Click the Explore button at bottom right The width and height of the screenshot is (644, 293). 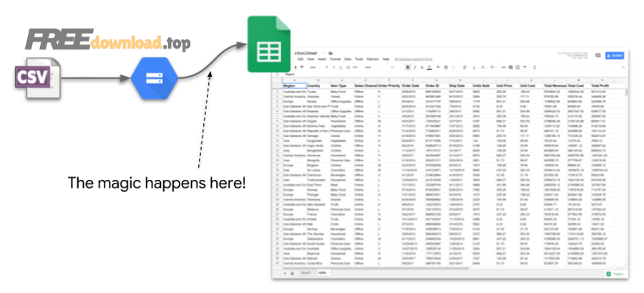coord(615,274)
